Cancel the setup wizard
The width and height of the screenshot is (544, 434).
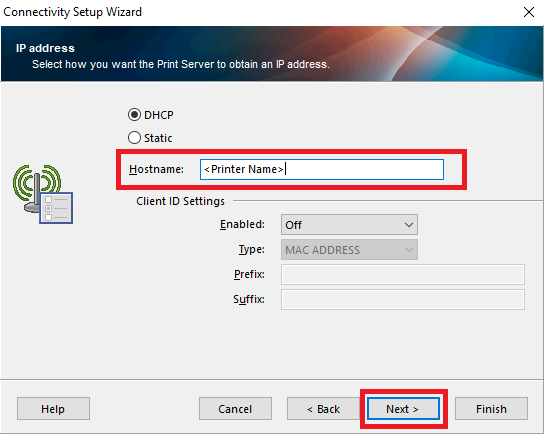[235, 409]
